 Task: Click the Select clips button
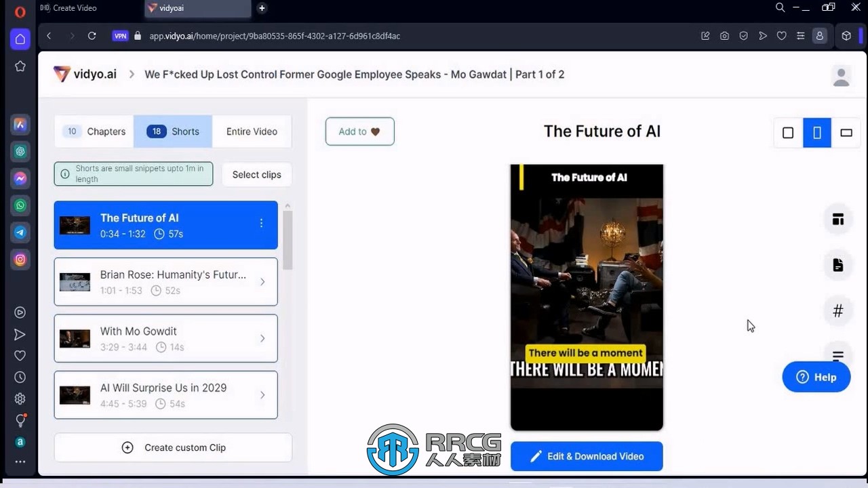256,174
